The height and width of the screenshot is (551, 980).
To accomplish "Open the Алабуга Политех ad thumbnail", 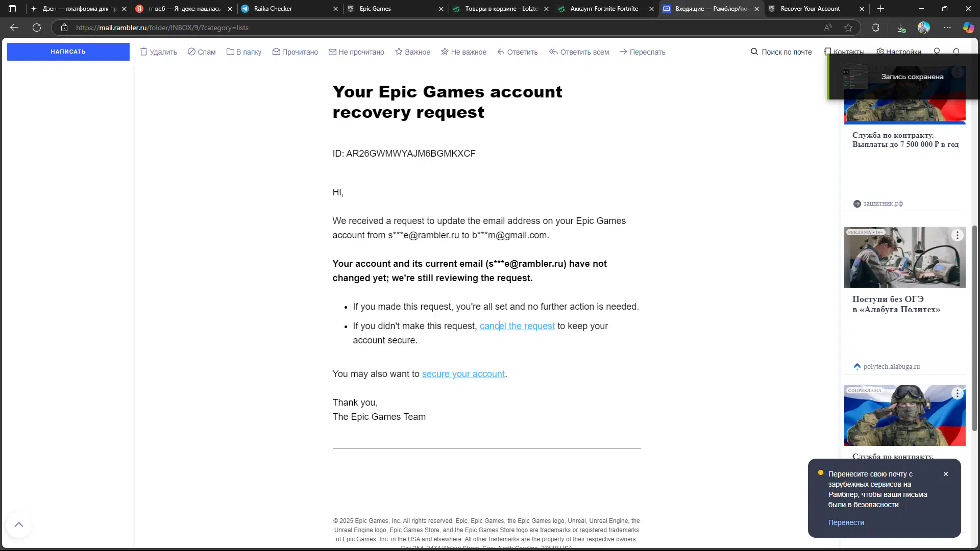I will pyautogui.click(x=904, y=258).
